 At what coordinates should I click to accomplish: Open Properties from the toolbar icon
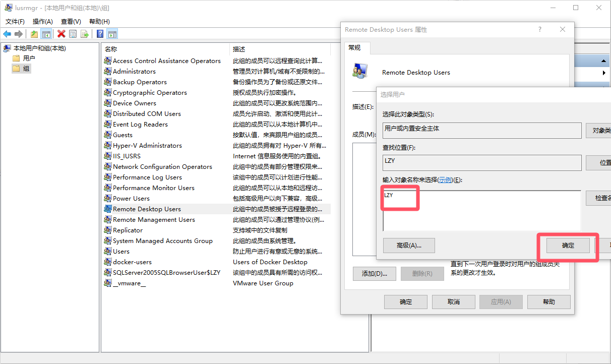coord(73,34)
